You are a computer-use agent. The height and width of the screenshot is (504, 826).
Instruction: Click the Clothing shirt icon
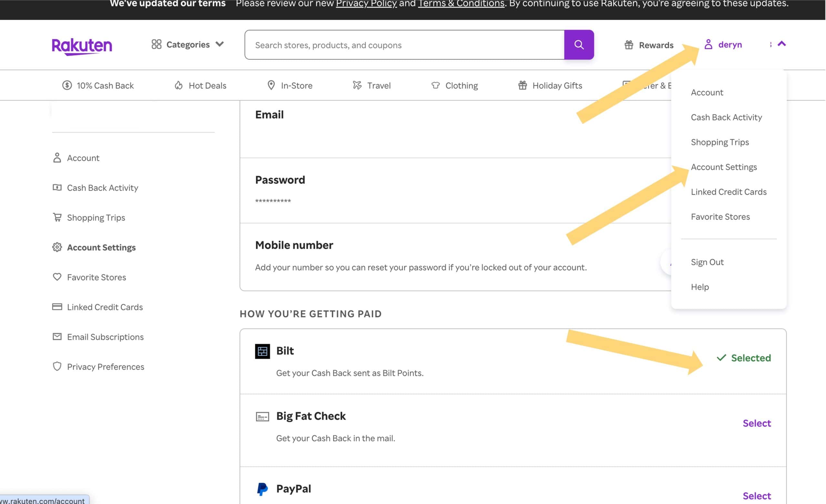click(x=436, y=85)
